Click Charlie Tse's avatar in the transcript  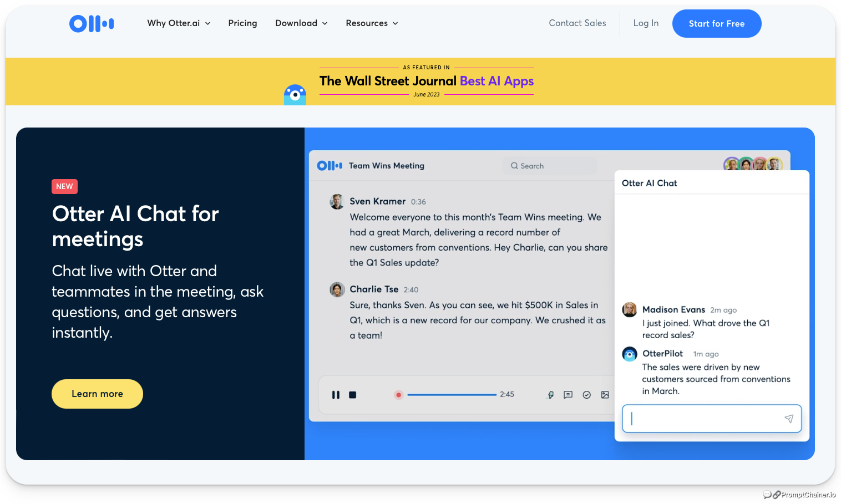pyautogui.click(x=337, y=289)
